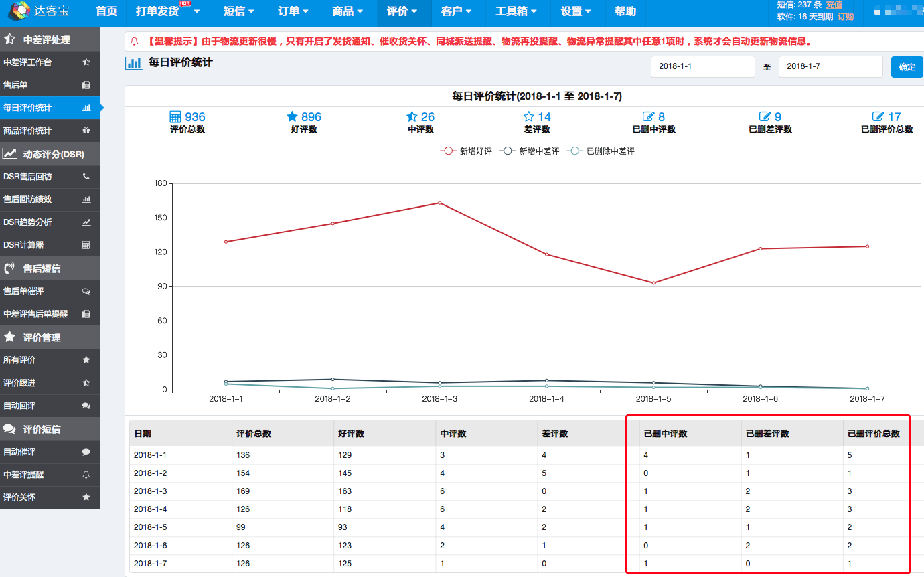This screenshot has width=924, height=577.
Task: Click the 确定 button
Action: pos(907,67)
